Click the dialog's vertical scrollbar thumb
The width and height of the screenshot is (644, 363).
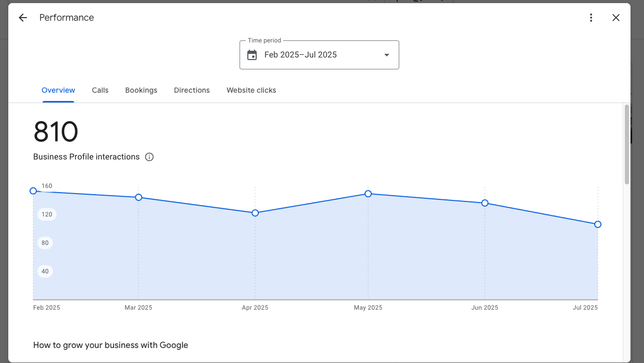[x=627, y=144]
